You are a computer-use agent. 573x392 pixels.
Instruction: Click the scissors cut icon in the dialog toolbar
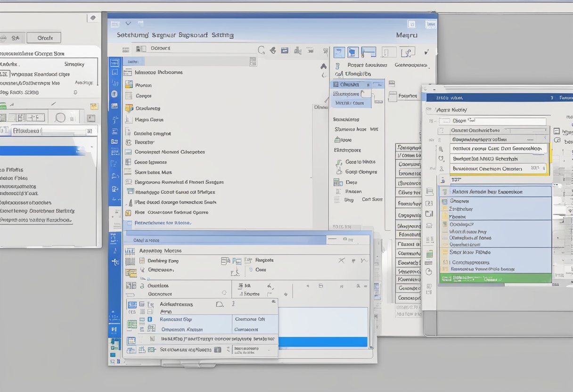click(x=341, y=260)
